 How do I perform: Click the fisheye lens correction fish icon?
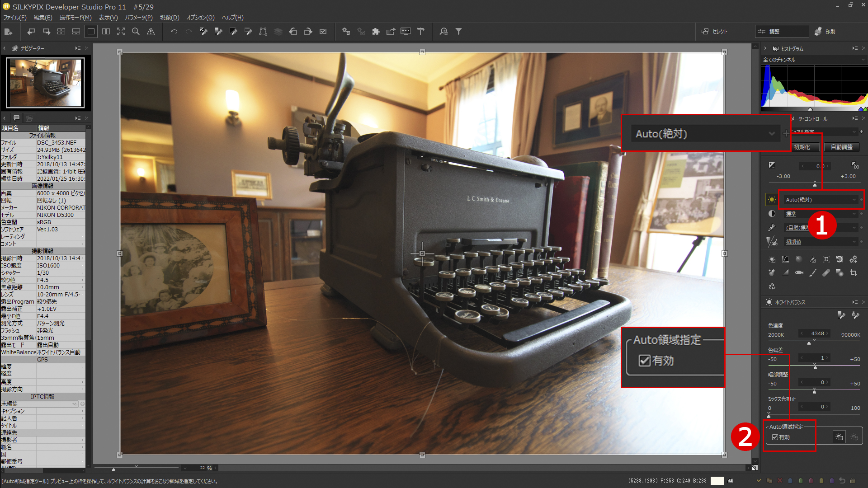click(x=799, y=273)
